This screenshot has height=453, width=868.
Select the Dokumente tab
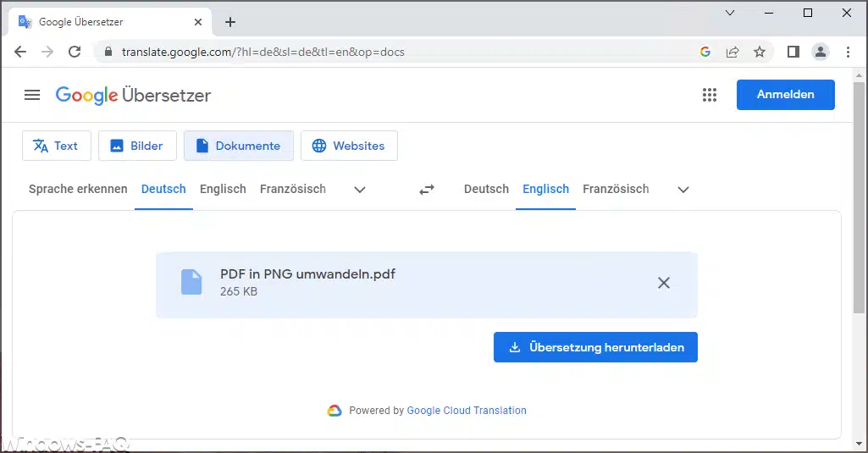click(x=239, y=146)
